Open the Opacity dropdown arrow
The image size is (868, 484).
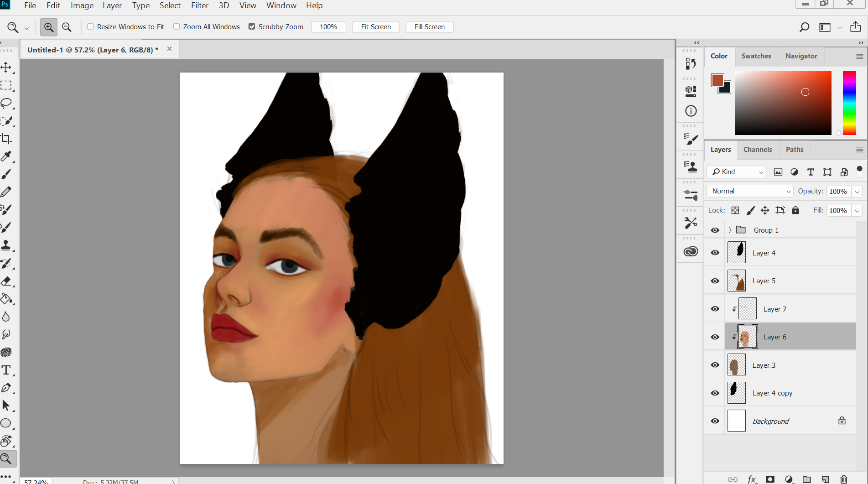857,192
